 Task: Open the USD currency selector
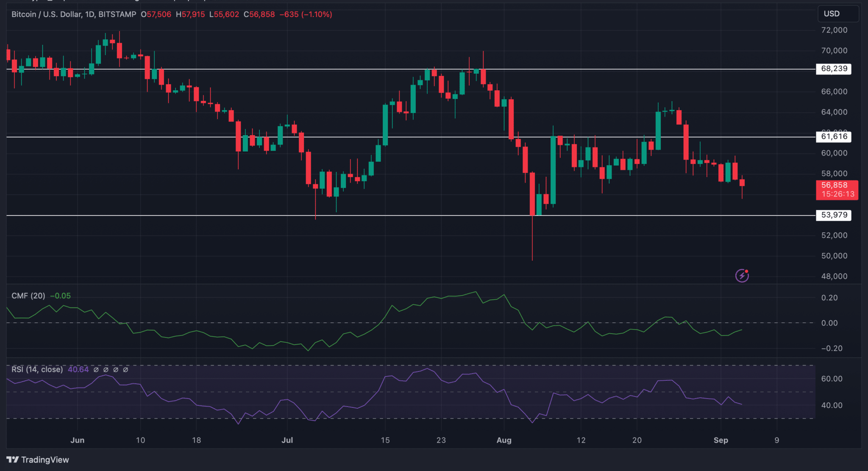pos(838,14)
